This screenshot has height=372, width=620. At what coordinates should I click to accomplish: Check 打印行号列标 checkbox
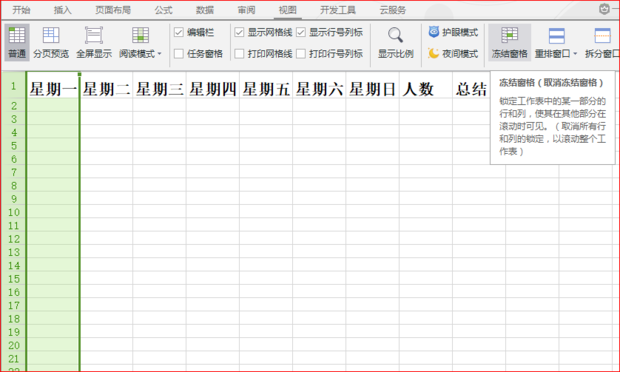(x=301, y=53)
